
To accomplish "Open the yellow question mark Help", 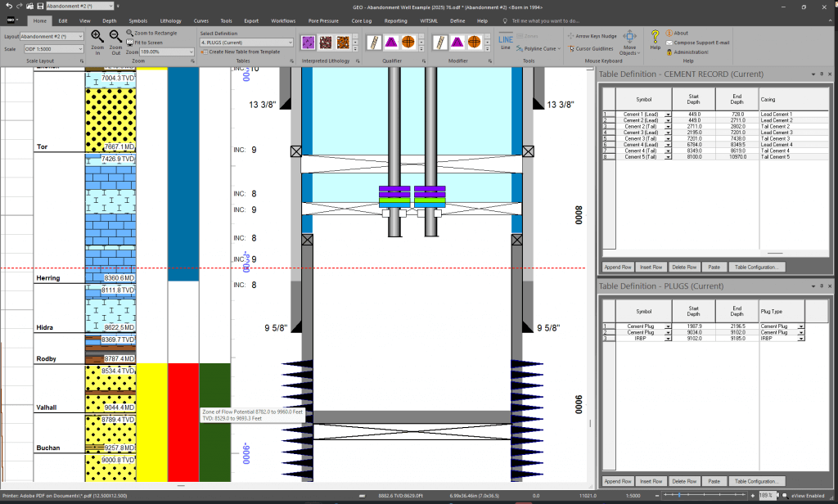I will (656, 40).
